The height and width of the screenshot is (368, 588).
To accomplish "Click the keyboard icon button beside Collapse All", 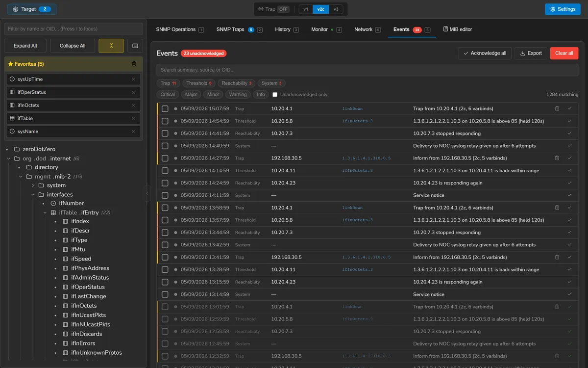I will coord(135,46).
